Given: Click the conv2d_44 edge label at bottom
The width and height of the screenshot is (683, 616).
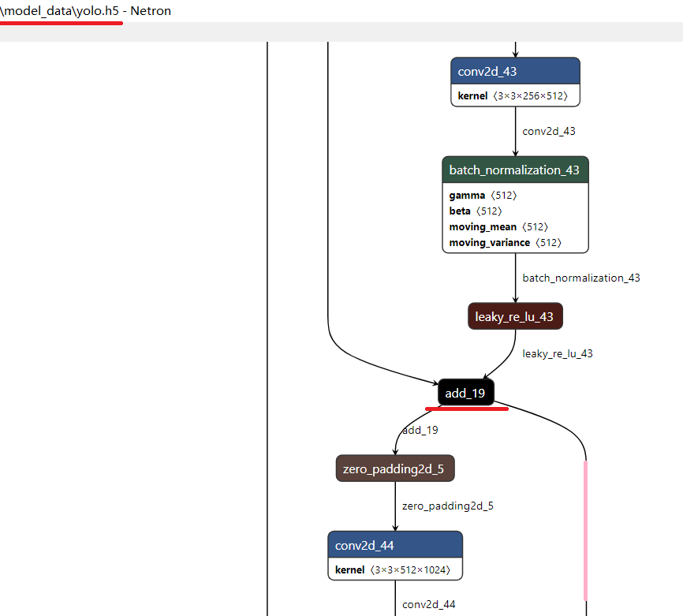Looking at the screenshot, I should click(x=428, y=604).
